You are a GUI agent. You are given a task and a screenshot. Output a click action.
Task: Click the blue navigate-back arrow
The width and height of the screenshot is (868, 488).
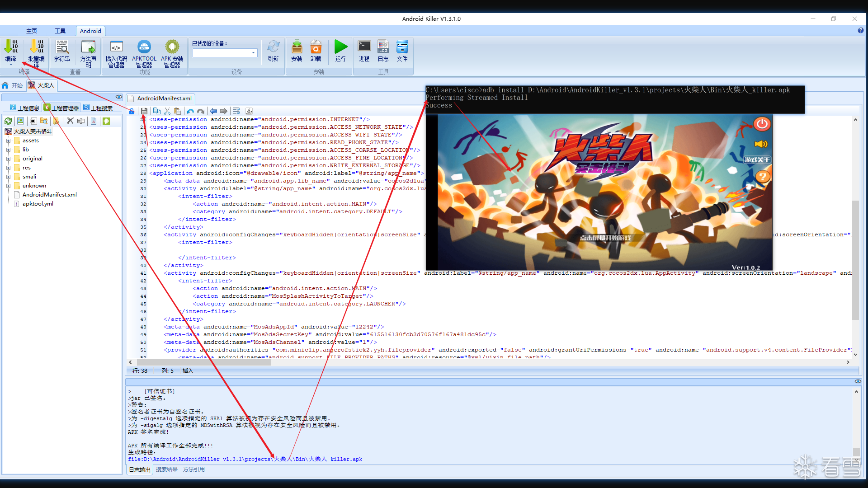pos(213,111)
